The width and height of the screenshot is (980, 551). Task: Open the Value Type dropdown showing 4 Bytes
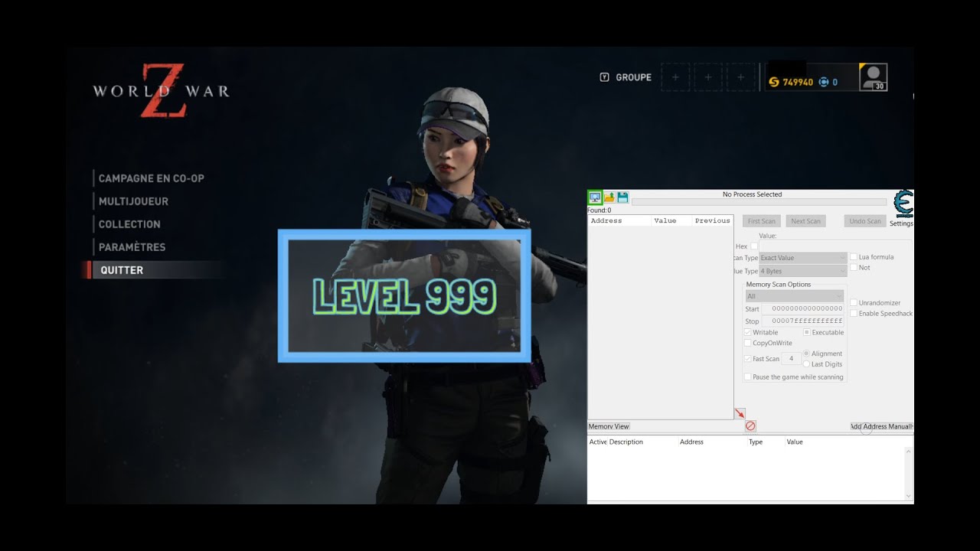click(x=803, y=271)
